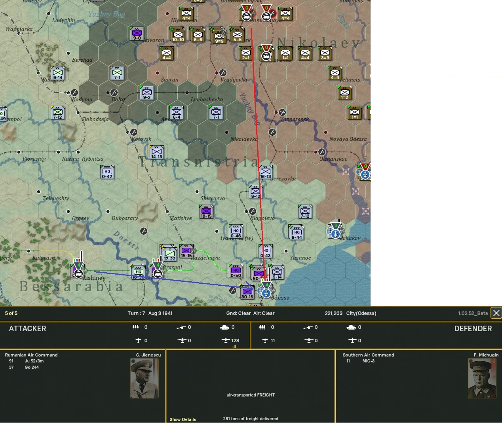Select the 7-1 division near Lyubashevka

(x=216, y=113)
